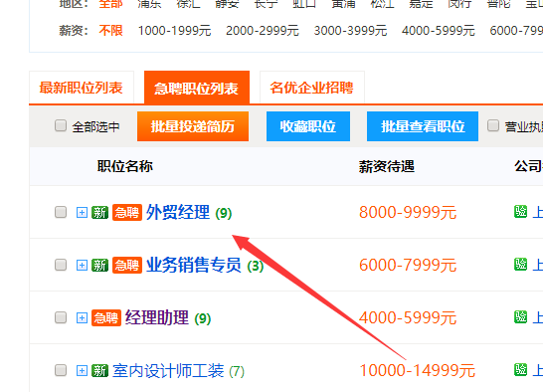
Task: Click salary 6000-7999元 in 业务销售专员 row
Action: click(408, 265)
